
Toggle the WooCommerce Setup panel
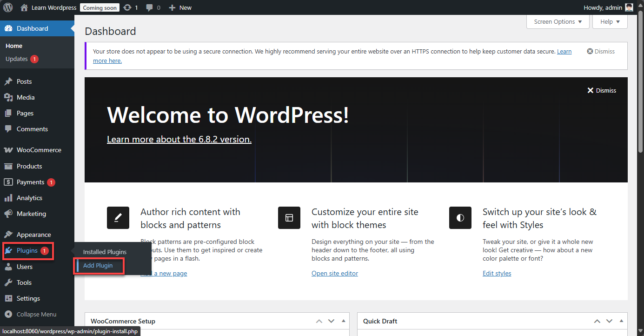pyautogui.click(x=344, y=321)
